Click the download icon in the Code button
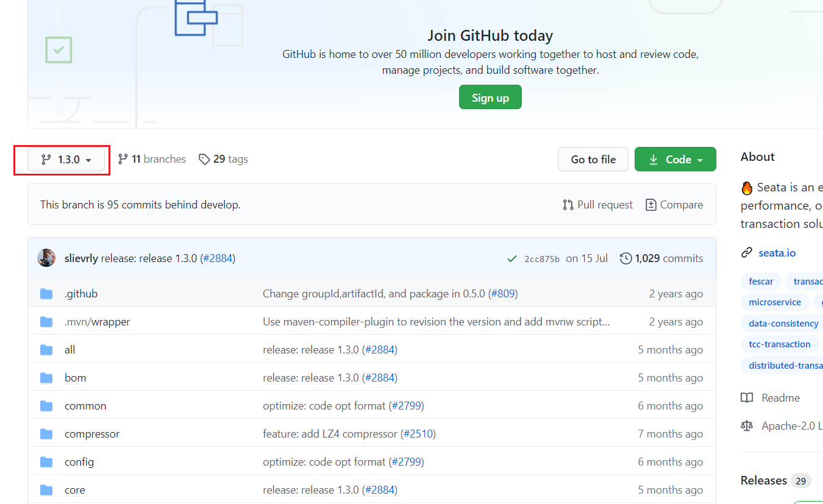Screen dimensions: 823x504 tap(654, 160)
